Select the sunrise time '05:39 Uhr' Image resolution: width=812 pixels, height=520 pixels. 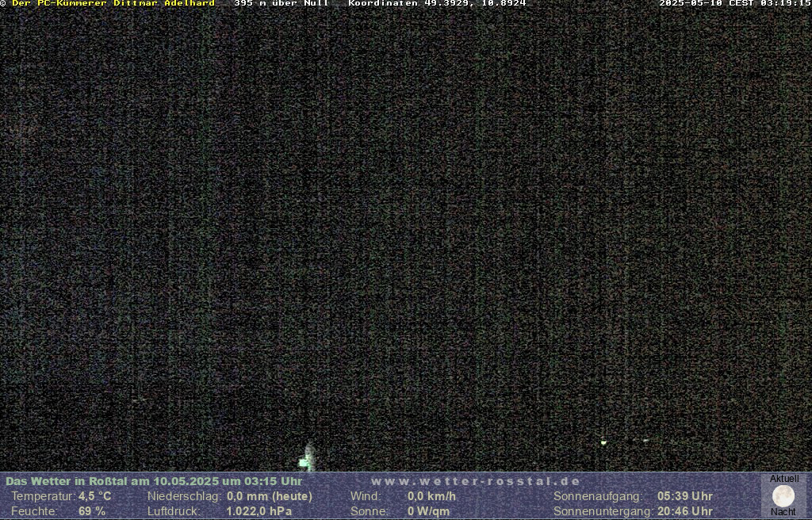click(685, 496)
